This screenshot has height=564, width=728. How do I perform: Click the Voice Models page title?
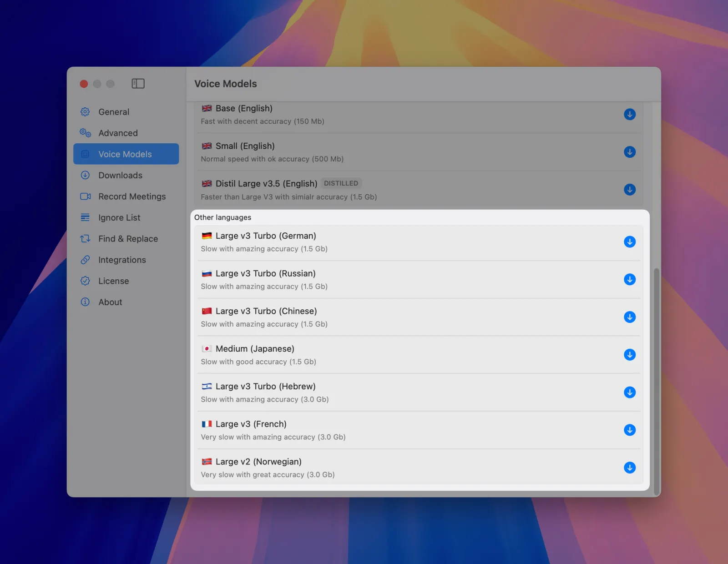coord(226,84)
